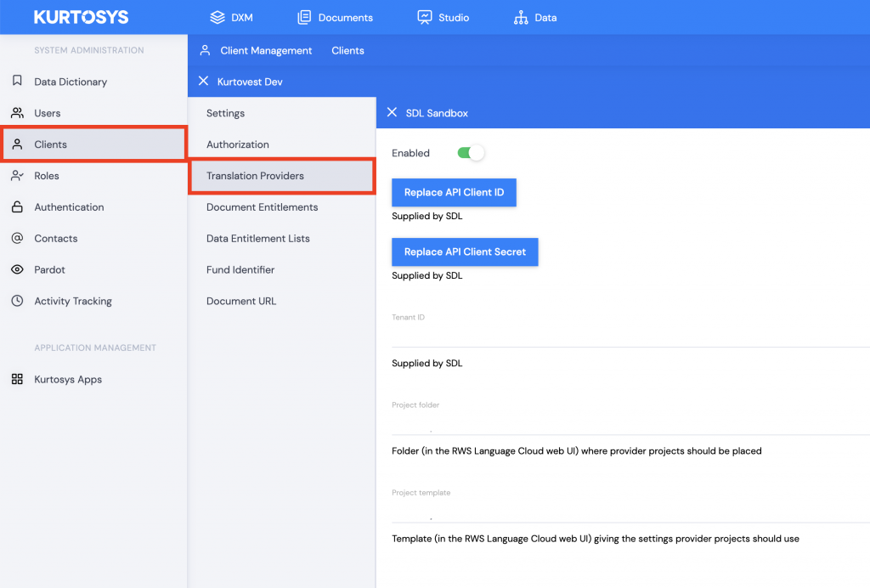Click the 'Folder (in the RWS Language Cloud' description

(577, 451)
